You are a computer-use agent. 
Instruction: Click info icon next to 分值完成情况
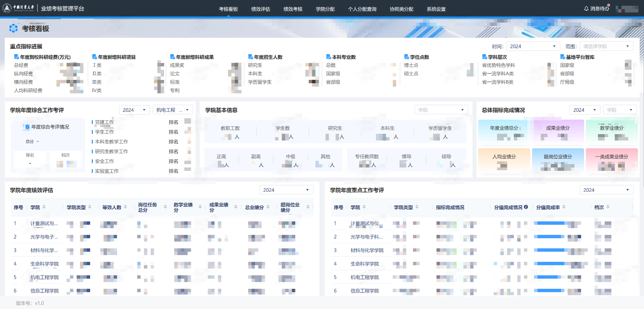(x=526, y=207)
